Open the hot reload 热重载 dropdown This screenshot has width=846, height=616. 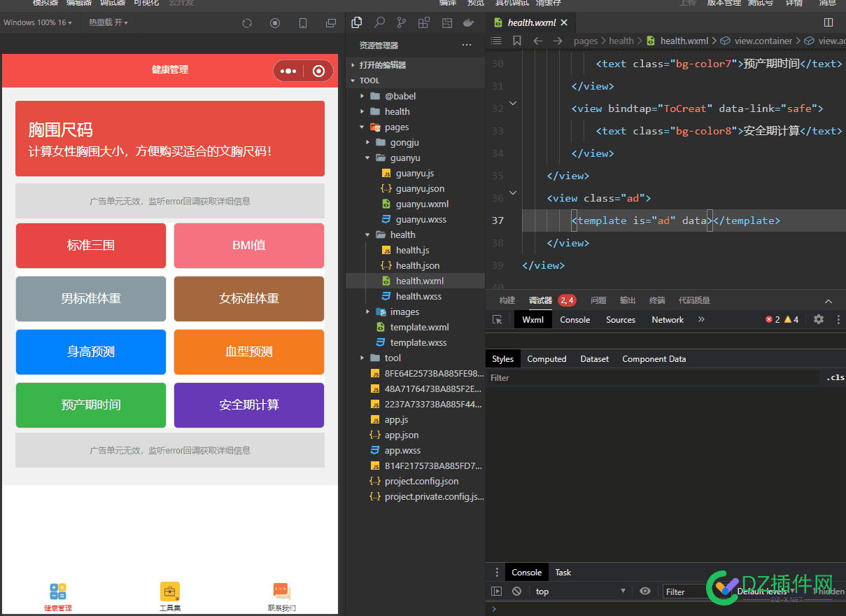click(108, 22)
